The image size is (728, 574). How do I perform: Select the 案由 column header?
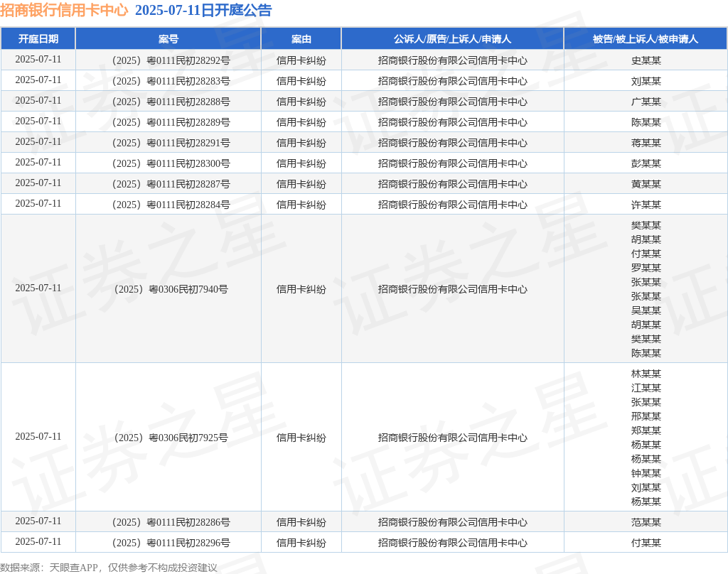pos(301,39)
